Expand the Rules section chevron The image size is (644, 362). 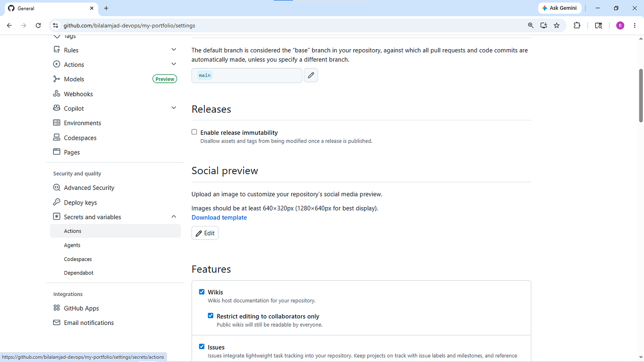(x=174, y=50)
